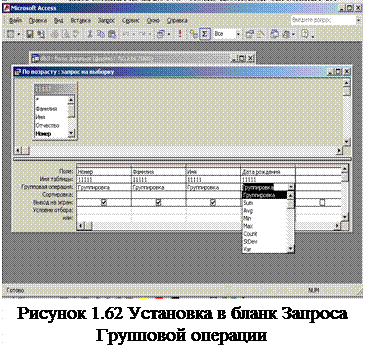This screenshot has width=365, height=360.
Task: Click the query View button in toolbar
Action: tap(11, 34)
